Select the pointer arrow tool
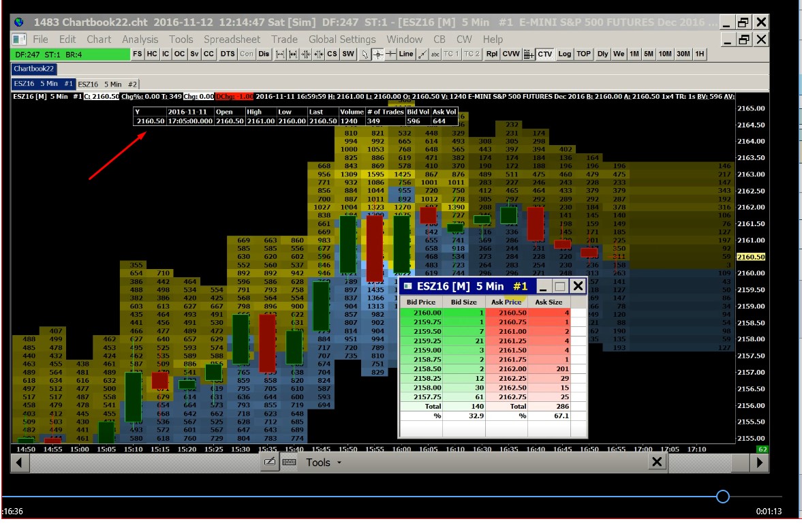 pyautogui.click(x=365, y=54)
